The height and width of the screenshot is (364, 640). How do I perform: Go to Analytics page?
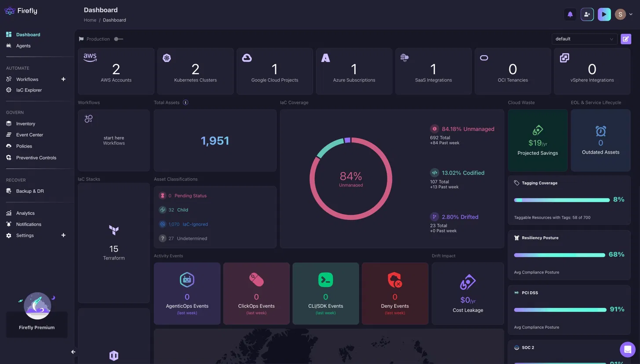click(x=25, y=213)
